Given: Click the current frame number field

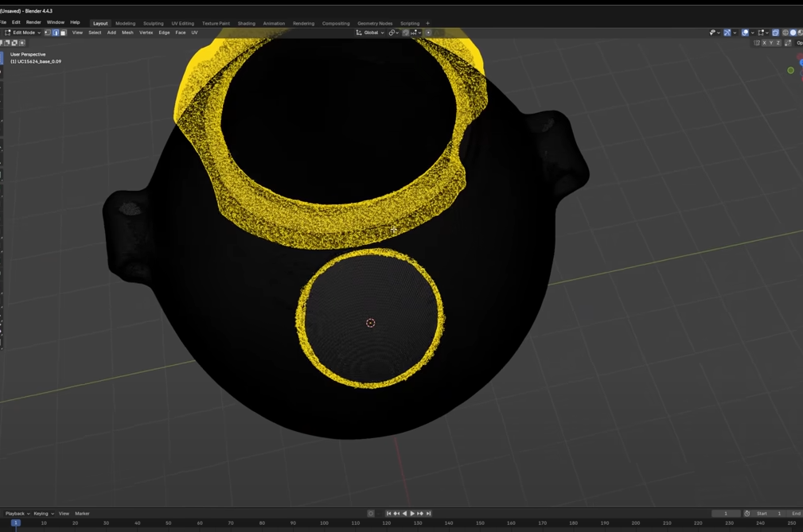Looking at the screenshot, I should coord(726,514).
